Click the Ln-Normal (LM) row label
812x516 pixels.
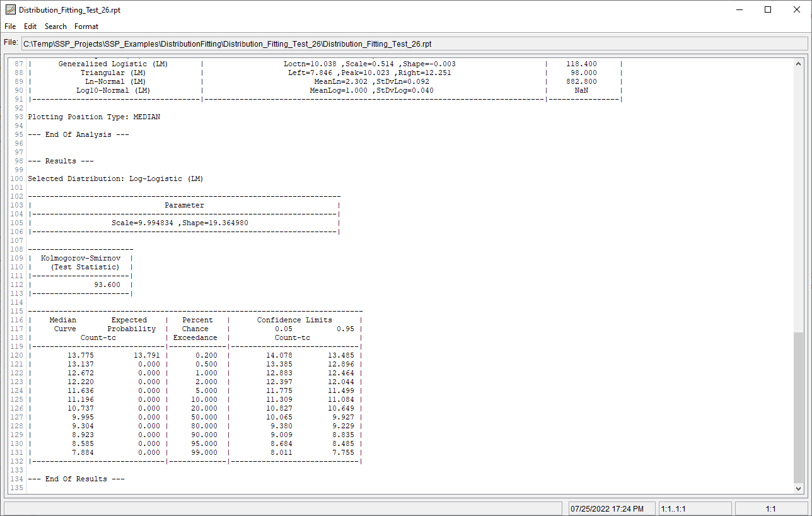pos(116,81)
